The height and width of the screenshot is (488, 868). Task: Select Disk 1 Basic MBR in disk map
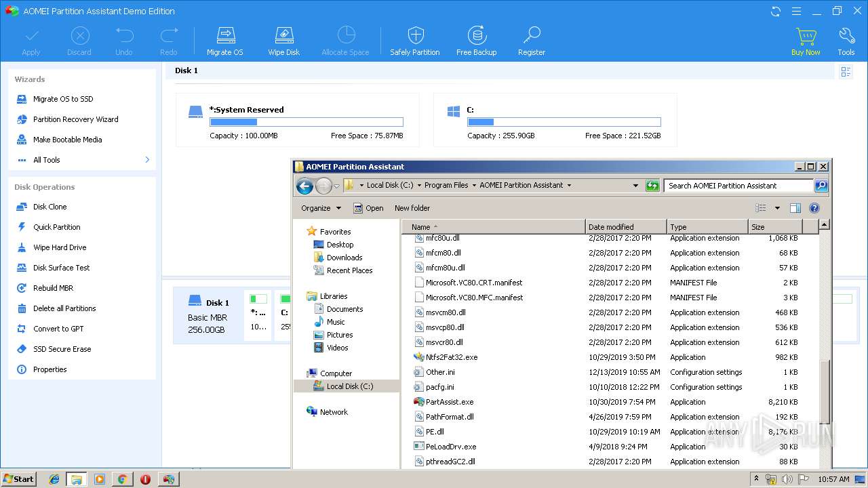[208, 316]
